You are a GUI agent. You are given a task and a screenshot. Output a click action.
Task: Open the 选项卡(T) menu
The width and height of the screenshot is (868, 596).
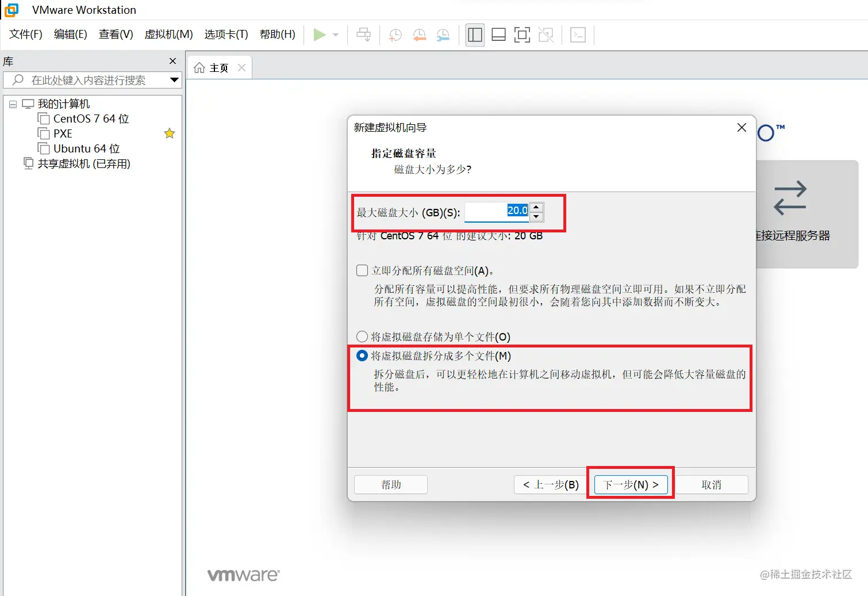coord(226,35)
